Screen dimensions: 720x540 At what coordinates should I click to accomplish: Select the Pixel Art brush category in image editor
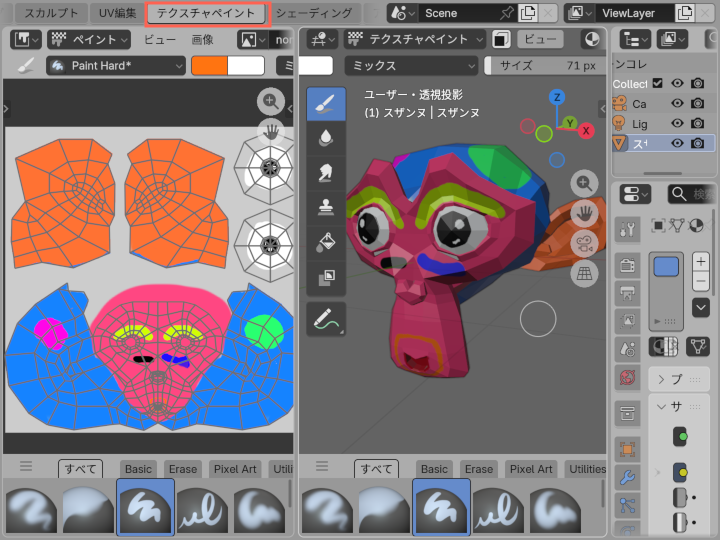[x=235, y=469]
